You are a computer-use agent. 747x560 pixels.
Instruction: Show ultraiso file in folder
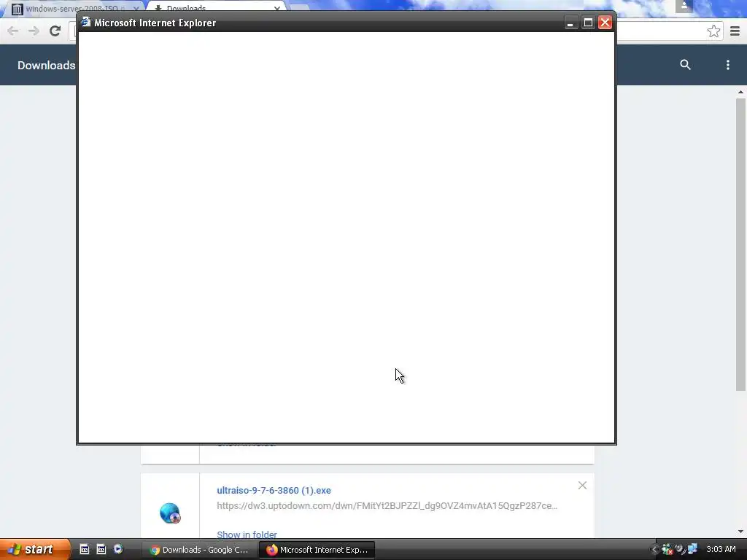(x=247, y=534)
